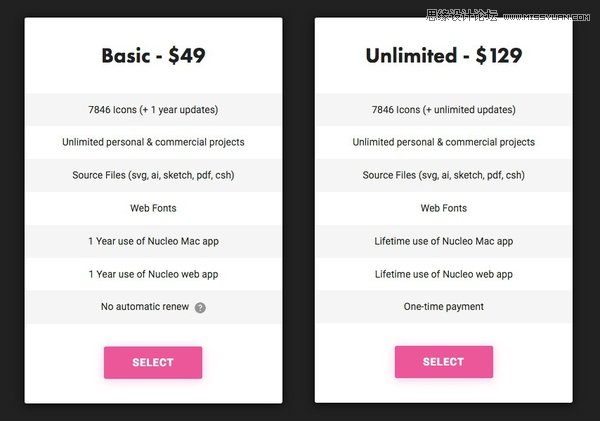Click Web Fonts in the Basic plan
This screenshot has width=600, height=421.
[x=153, y=208]
